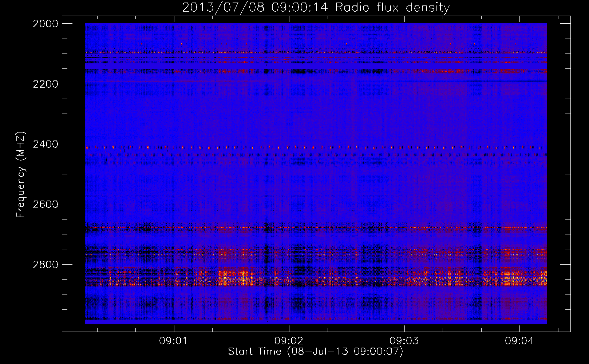
Task: Click the "Start Time (08-Jul-13 09:00:07)" axis label
Action: 316,352
